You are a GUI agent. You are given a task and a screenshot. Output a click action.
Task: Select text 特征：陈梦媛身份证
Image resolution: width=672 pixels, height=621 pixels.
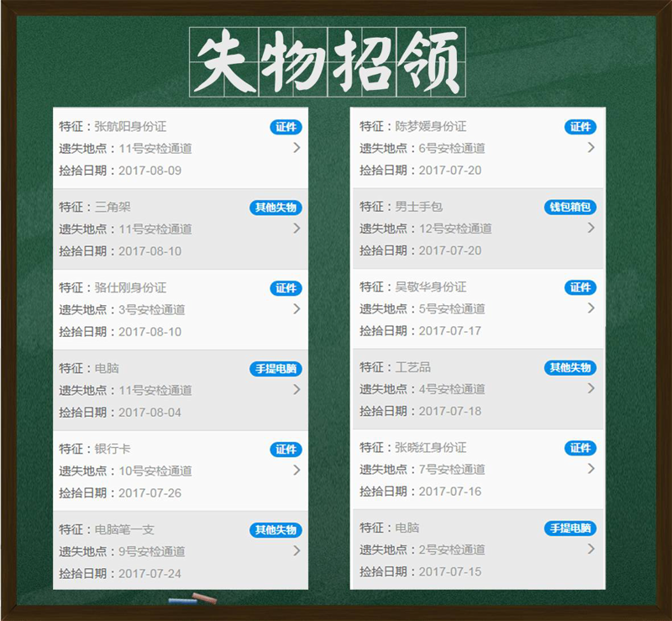tap(413, 126)
